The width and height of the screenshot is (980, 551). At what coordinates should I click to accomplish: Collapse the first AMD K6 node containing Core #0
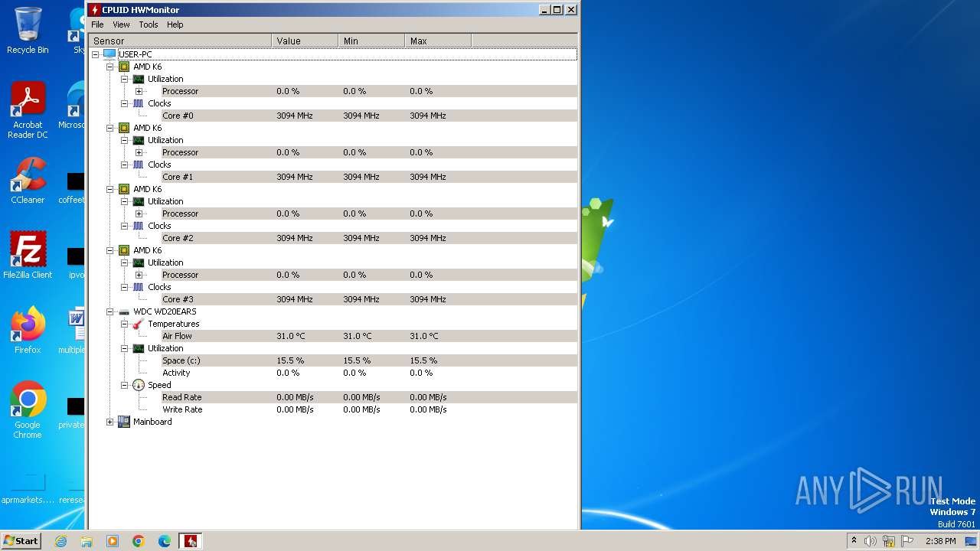[109, 67]
